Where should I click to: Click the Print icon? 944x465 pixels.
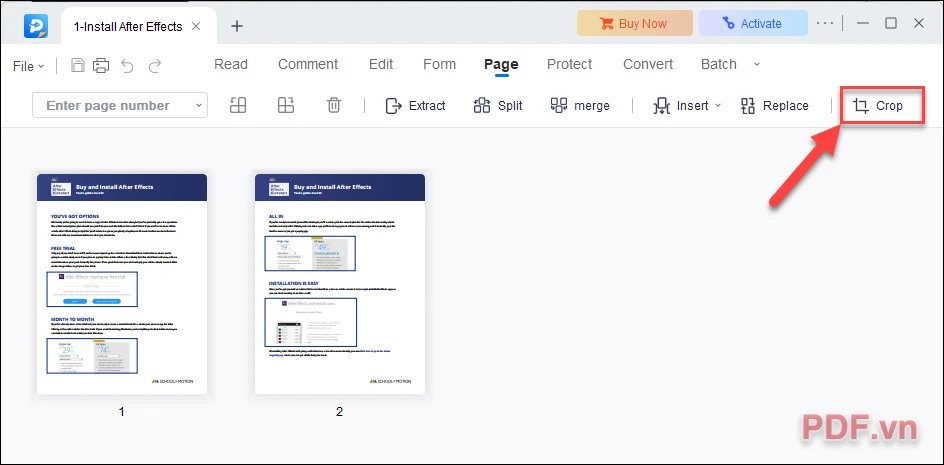coord(101,66)
